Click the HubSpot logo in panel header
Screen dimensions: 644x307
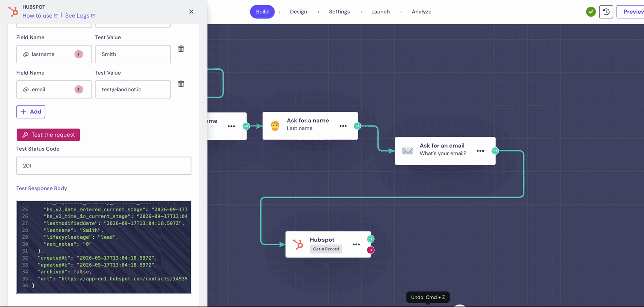click(x=13, y=12)
